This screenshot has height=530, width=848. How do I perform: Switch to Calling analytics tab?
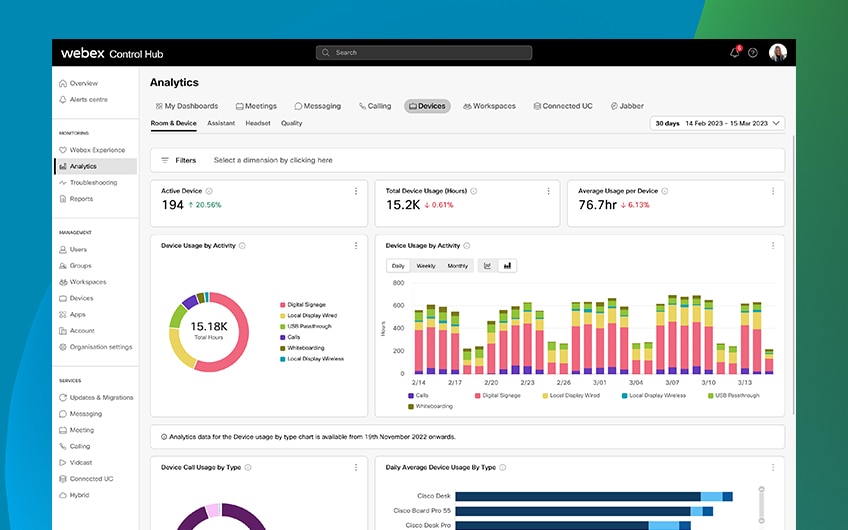tap(375, 106)
